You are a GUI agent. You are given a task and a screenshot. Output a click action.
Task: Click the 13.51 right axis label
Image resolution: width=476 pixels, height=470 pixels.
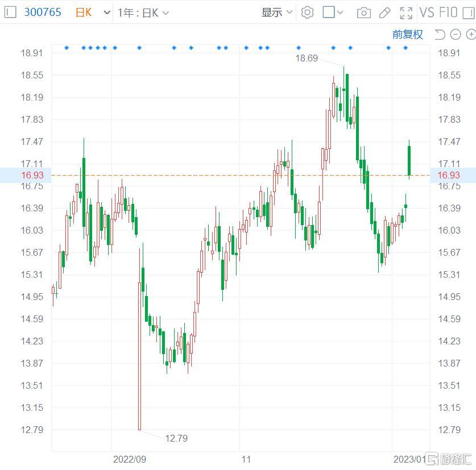449,385
